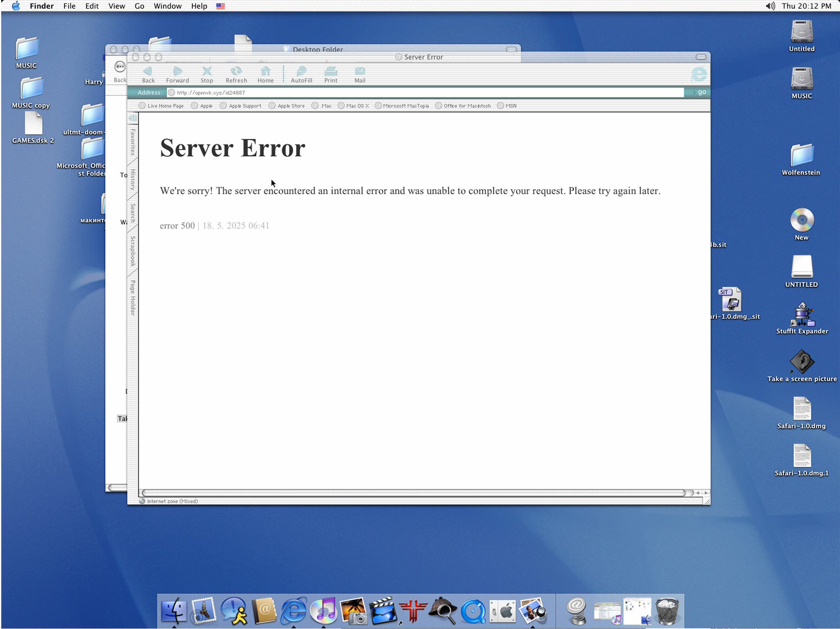Launch Sherlock from the Dock

pos(443,611)
